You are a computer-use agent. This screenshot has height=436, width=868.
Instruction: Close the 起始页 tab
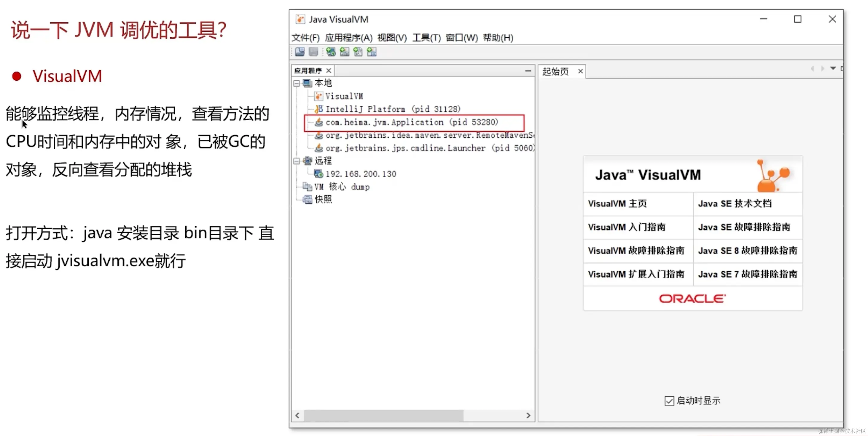coord(580,71)
